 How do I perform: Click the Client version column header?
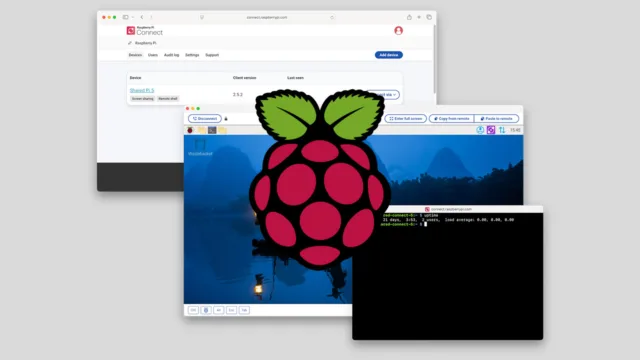point(244,78)
